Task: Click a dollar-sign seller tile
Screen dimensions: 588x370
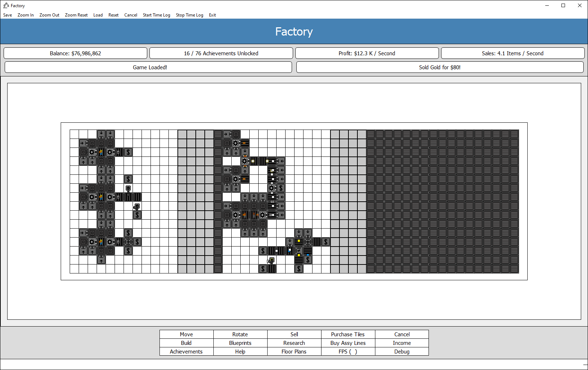Action: click(x=128, y=152)
